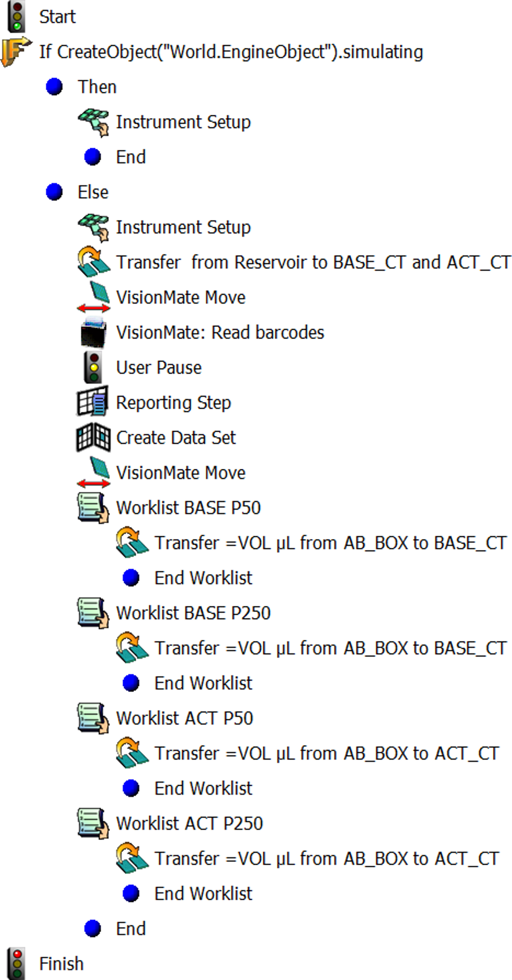The width and height of the screenshot is (512, 980).
Task: Click the Instrument Setup icon under Then
Action: (93, 122)
